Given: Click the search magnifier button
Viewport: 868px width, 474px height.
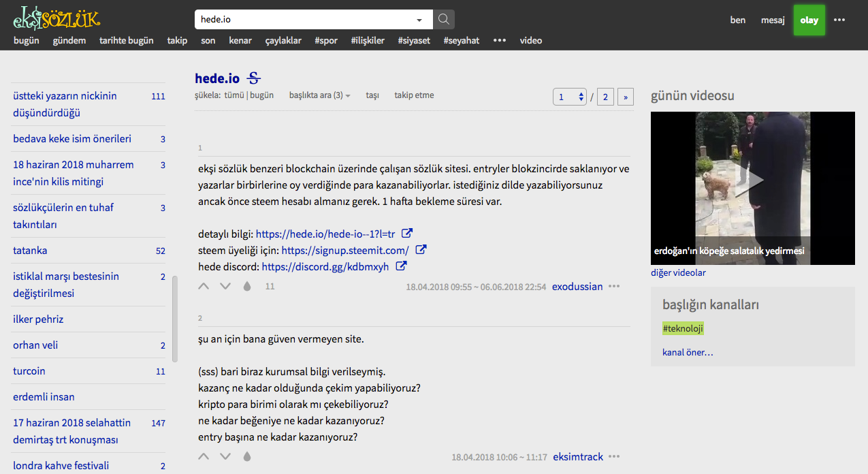Looking at the screenshot, I should point(444,19).
